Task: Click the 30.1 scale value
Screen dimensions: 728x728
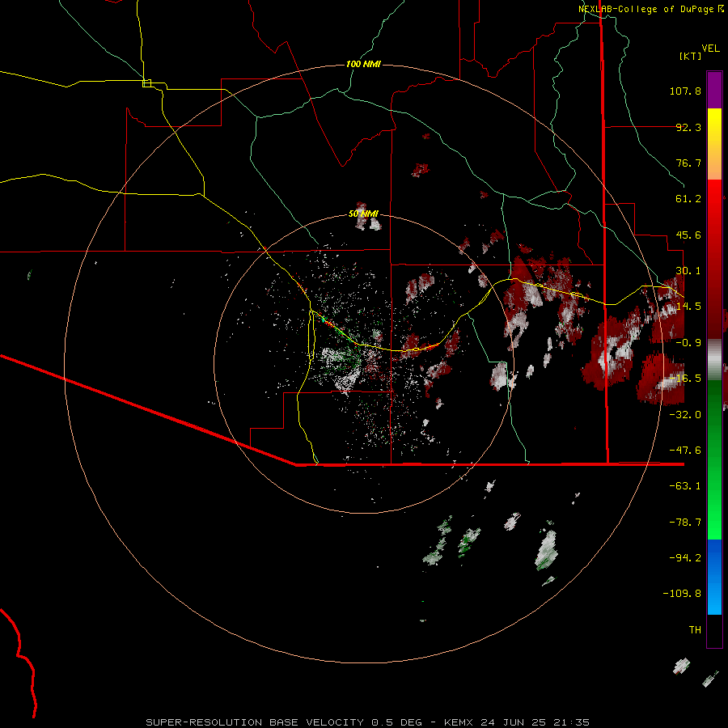Action: point(688,271)
